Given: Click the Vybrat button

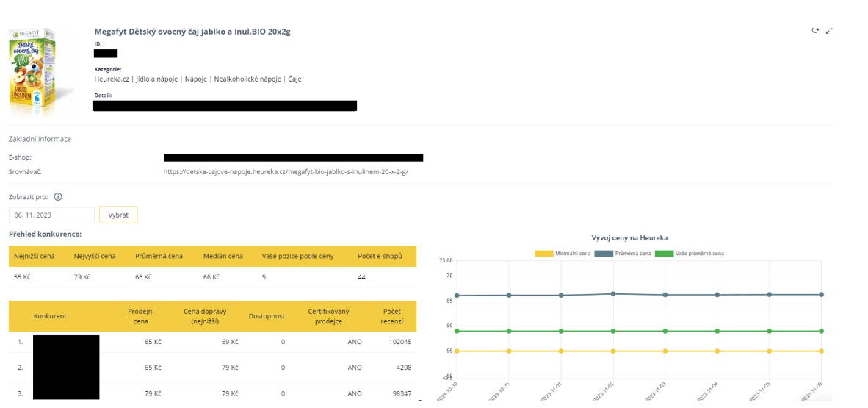Looking at the screenshot, I should [118, 215].
